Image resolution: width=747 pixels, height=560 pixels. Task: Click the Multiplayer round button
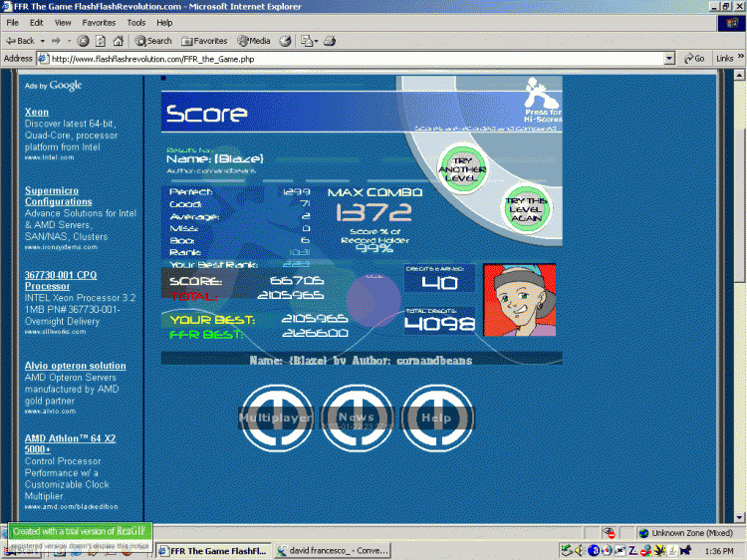tap(276, 418)
